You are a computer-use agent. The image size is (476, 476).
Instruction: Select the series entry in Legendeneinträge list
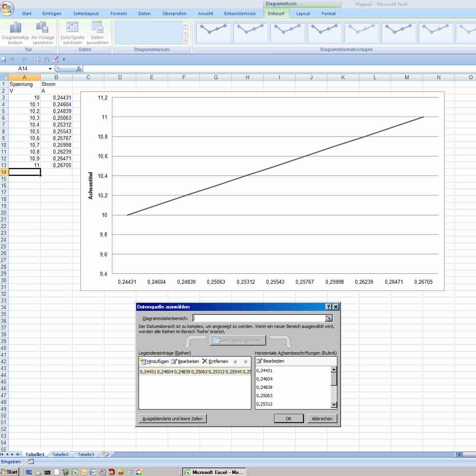click(x=195, y=372)
